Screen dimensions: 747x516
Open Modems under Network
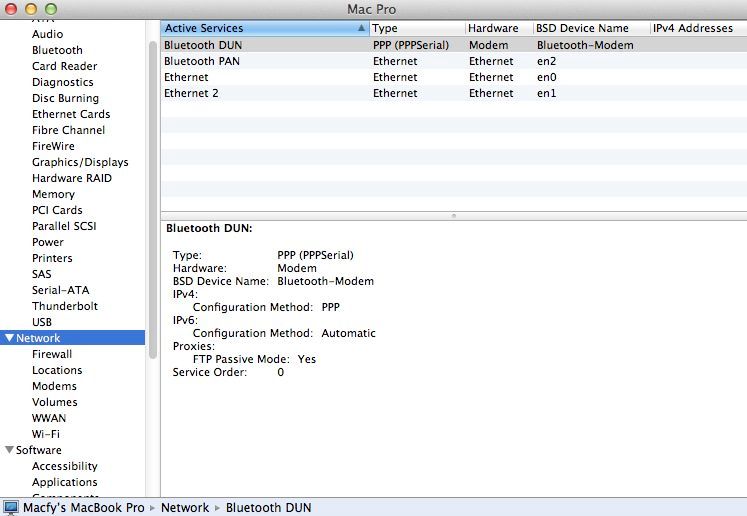click(x=54, y=386)
